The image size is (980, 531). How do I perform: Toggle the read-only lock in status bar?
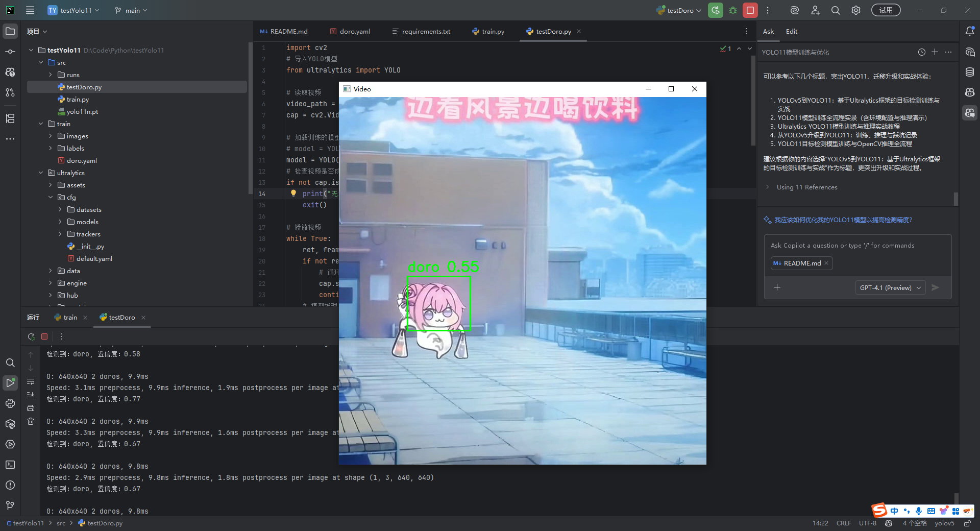click(967, 523)
